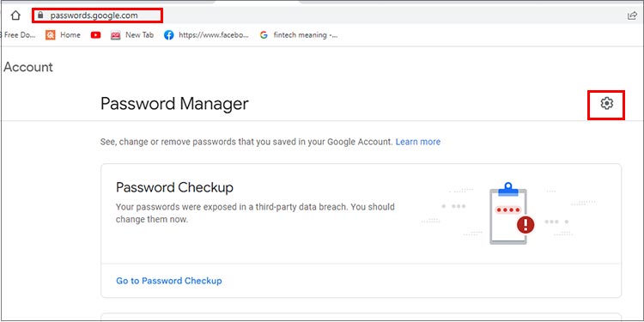Open the New Tab bookmark
644x322 pixels.
pyautogui.click(x=132, y=35)
